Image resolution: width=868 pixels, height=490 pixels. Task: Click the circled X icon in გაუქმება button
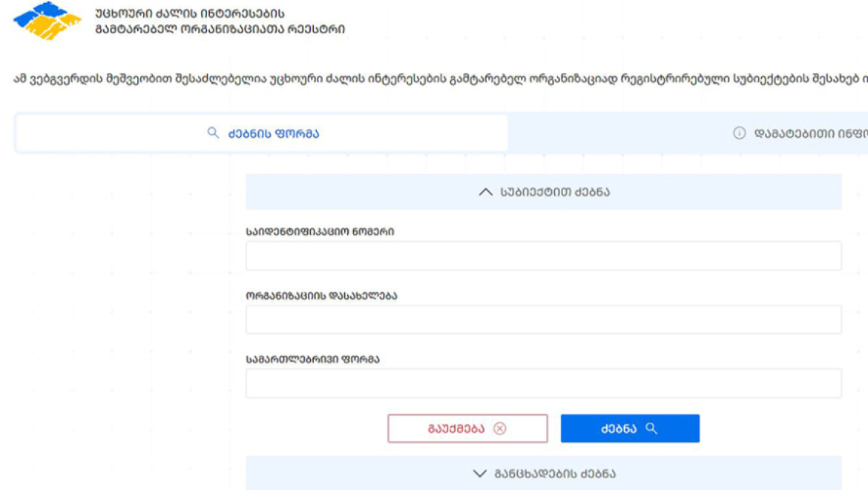500,428
